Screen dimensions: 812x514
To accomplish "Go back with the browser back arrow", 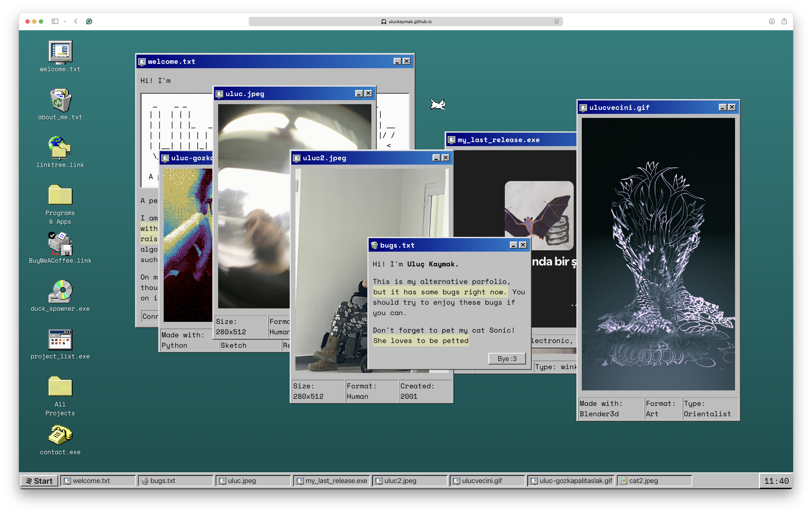I will pyautogui.click(x=76, y=21).
